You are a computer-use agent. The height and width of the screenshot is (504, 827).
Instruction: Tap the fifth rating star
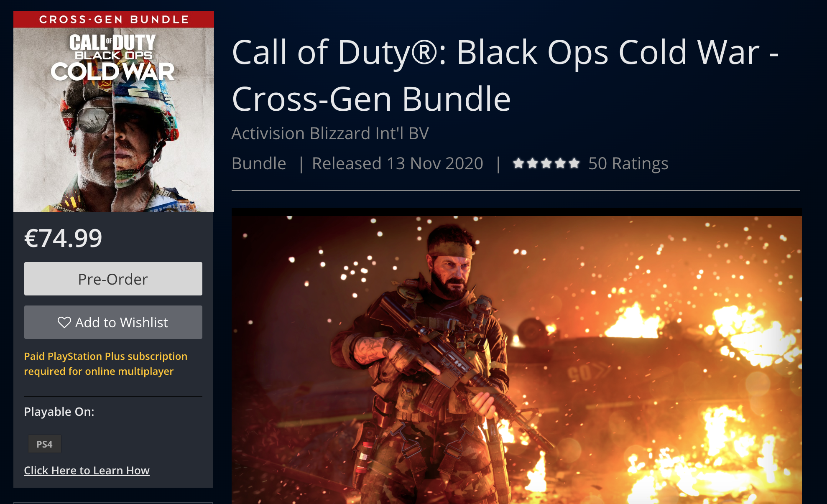click(574, 163)
